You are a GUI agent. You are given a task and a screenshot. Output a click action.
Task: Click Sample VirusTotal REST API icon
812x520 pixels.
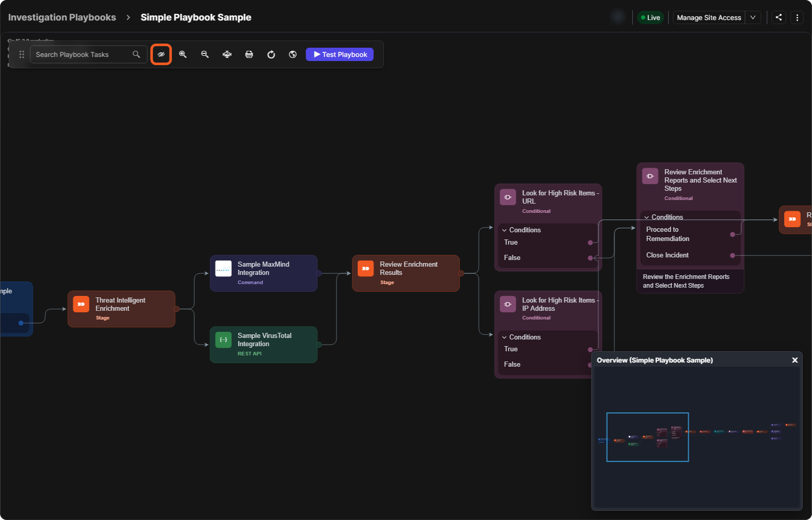coord(223,339)
